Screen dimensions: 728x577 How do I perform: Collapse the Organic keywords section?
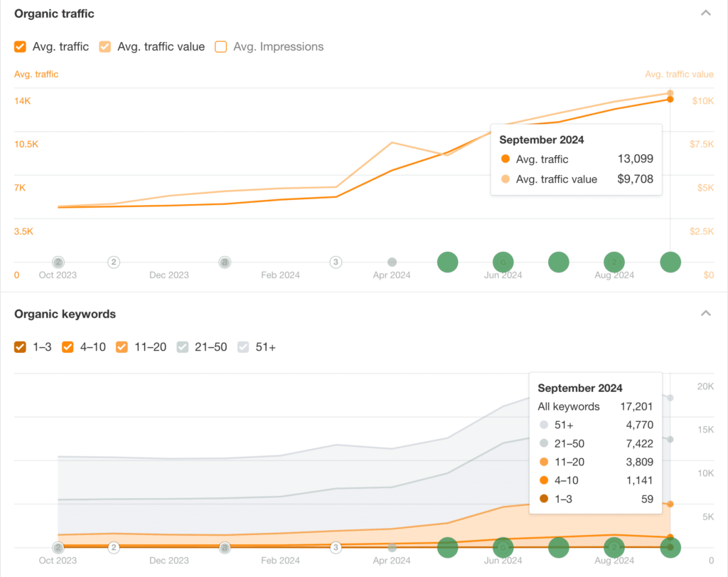(706, 313)
